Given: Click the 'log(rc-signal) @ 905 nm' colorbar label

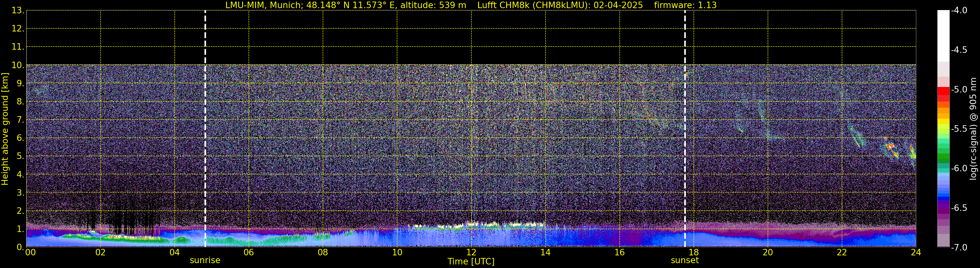Looking at the screenshot, I should [x=973, y=129].
